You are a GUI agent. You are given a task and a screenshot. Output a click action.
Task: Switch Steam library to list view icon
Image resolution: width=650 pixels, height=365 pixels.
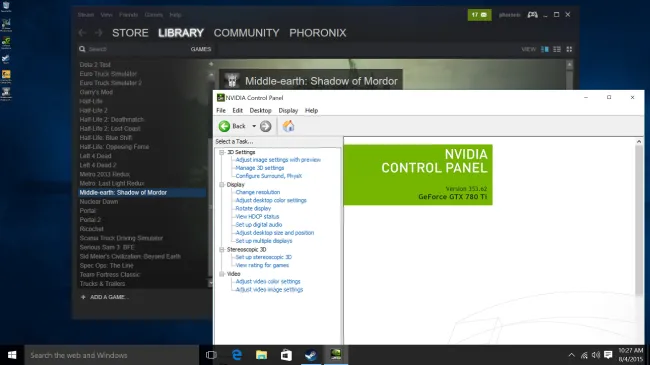(557, 49)
